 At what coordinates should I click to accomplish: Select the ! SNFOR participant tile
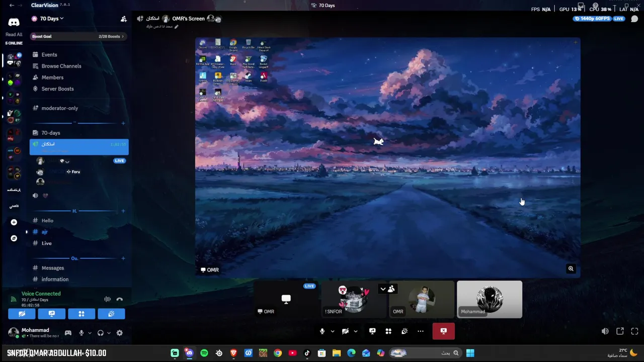click(x=354, y=300)
